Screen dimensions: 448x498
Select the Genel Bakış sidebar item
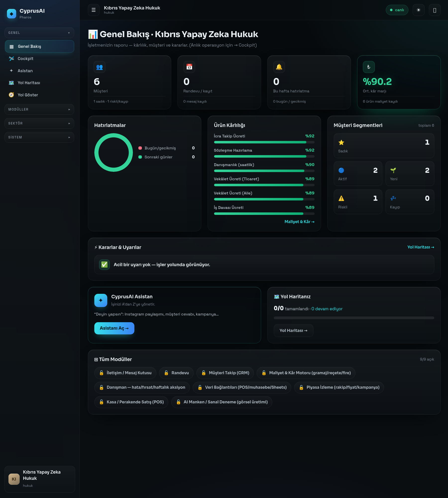click(x=39, y=46)
